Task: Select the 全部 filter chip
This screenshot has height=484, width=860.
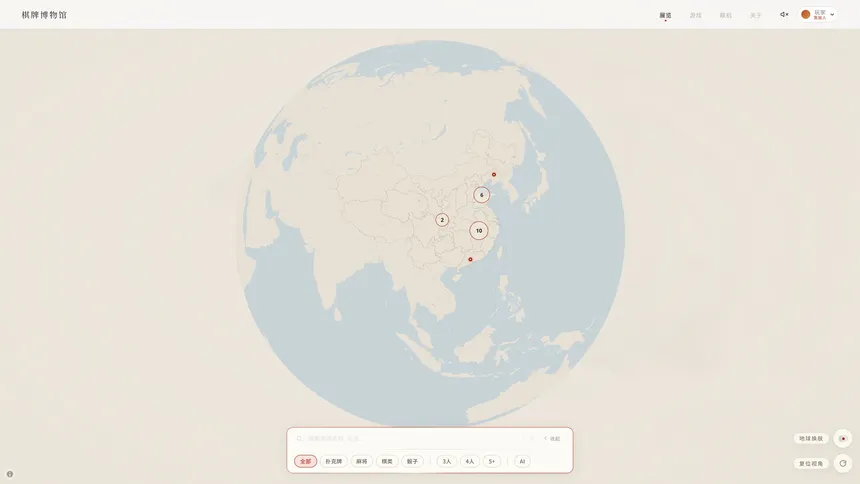Action: click(305, 462)
